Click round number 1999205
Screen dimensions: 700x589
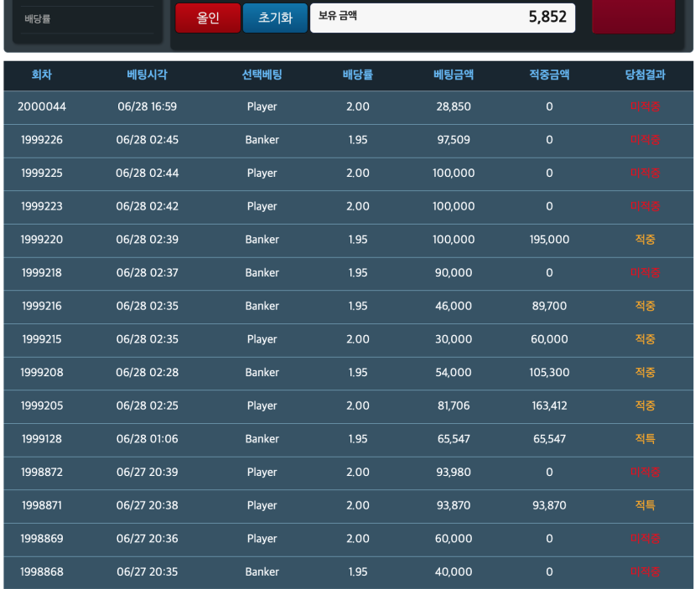point(42,406)
